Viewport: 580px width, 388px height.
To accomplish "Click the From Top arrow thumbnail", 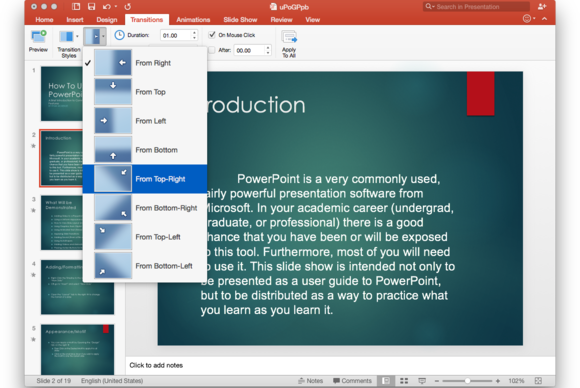I will point(113,92).
